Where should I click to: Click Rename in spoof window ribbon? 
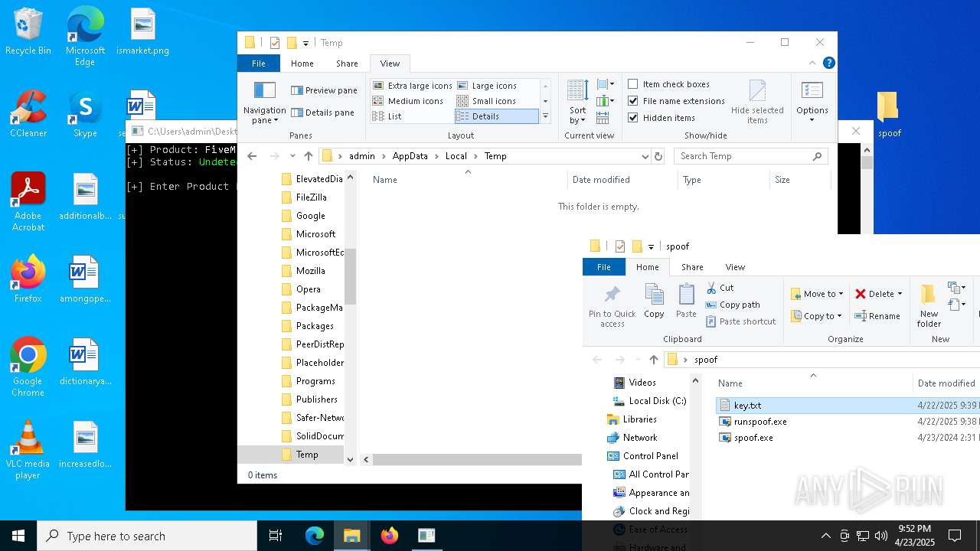point(877,316)
